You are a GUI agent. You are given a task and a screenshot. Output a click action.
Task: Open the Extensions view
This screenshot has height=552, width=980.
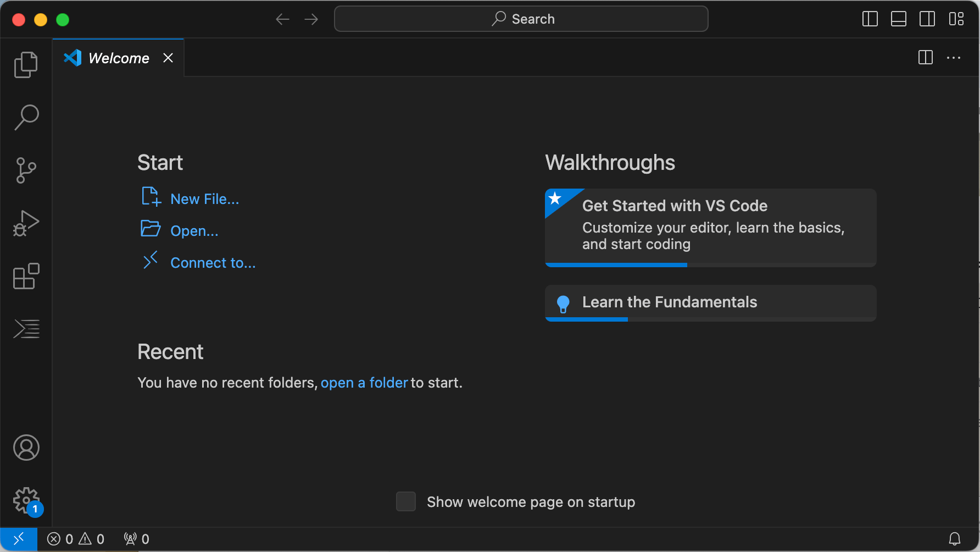[26, 277]
